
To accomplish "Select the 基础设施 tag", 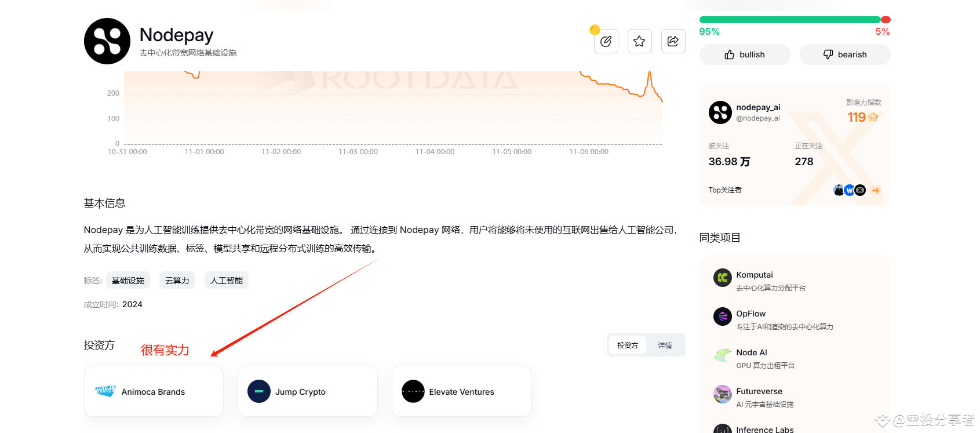I will coord(128,281).
